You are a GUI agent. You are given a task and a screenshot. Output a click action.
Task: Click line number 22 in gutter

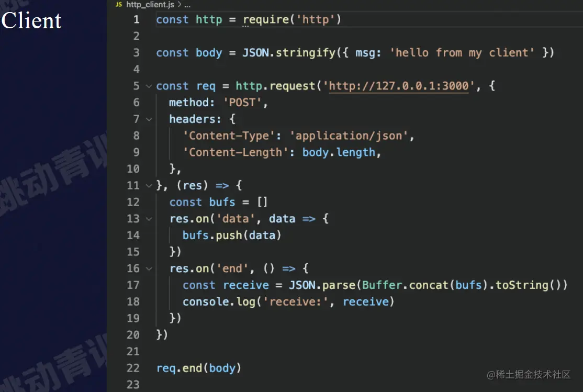[133, 368]
